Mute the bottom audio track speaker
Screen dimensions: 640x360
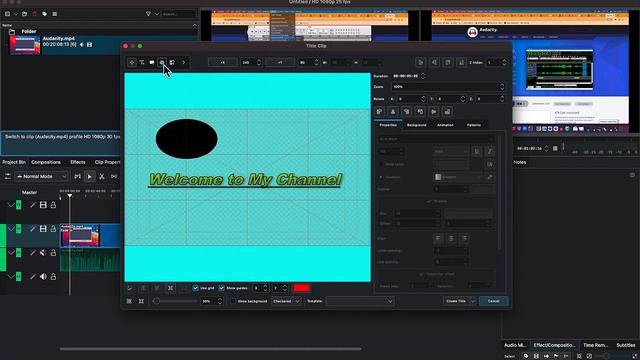click(43, 277)
